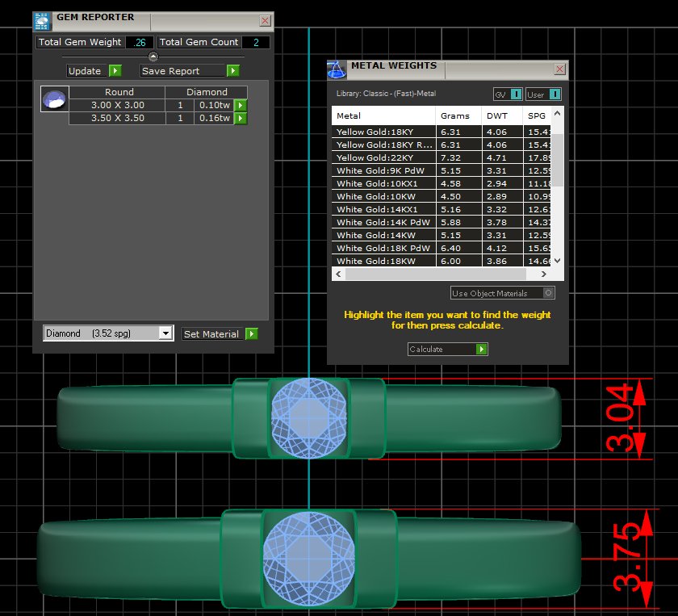This screenshot has height=616, width=678.
Task: Click the Total Gem Weight value .26
Action: (140, 43)
